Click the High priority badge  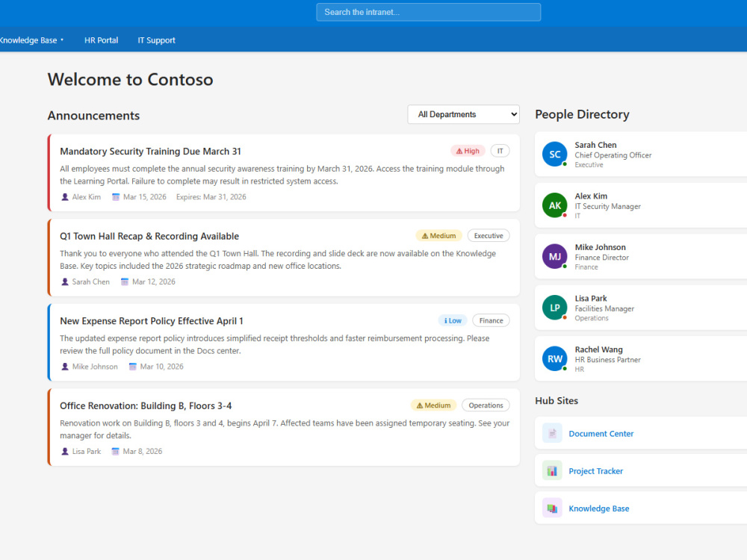tap(468, 151)
